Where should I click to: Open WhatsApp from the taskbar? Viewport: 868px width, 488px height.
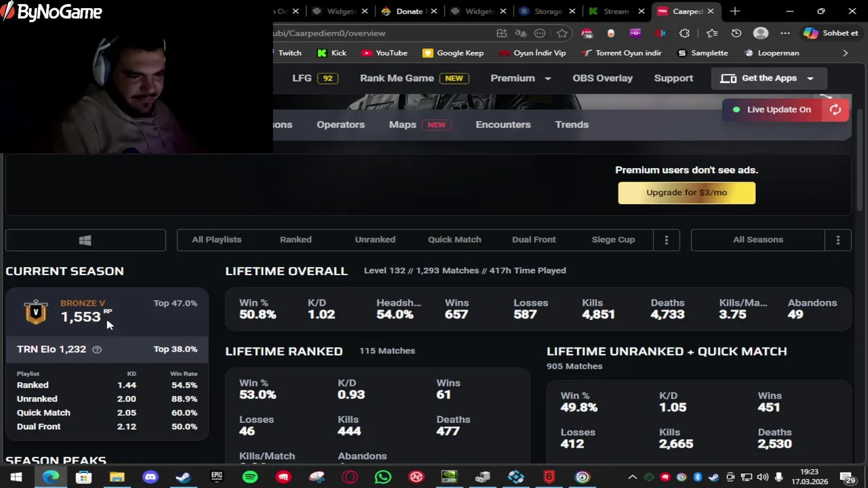click(x=382, y=477)
